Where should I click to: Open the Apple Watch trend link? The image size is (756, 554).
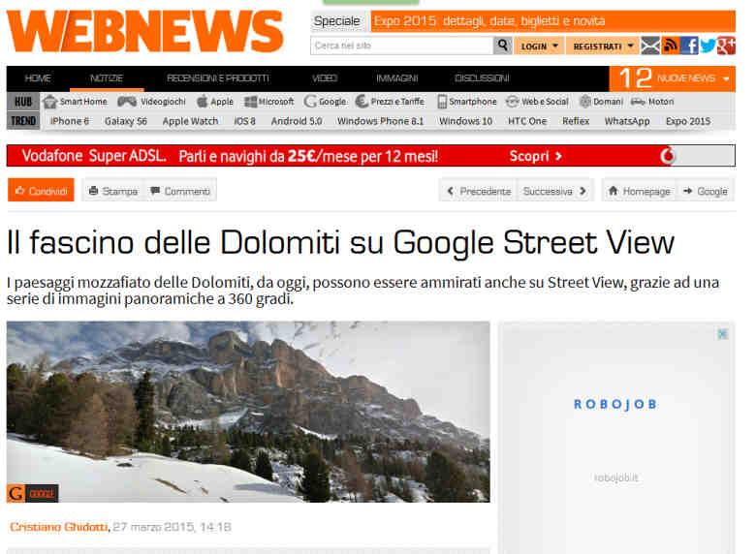point(190,121)
